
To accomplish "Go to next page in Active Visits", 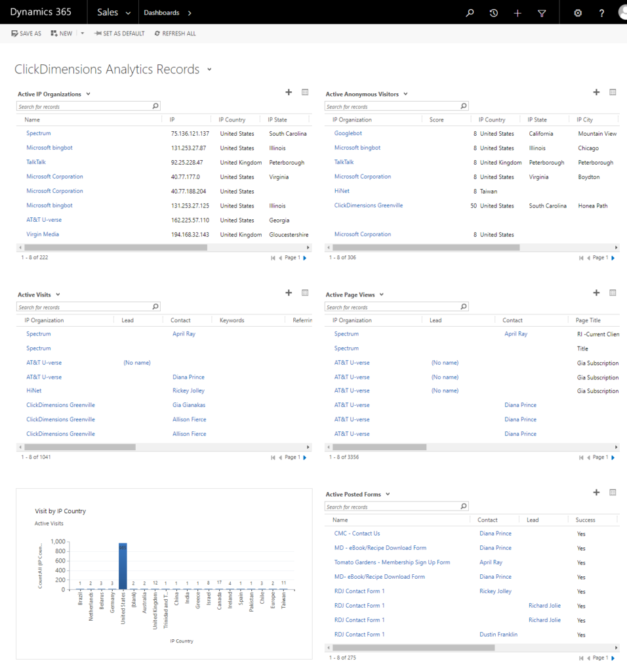I will coord(305,457).
